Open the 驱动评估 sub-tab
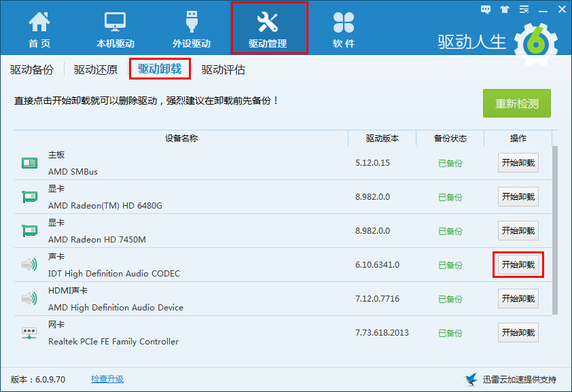Viewport: 572px width, 392px height. pos(224,69)
